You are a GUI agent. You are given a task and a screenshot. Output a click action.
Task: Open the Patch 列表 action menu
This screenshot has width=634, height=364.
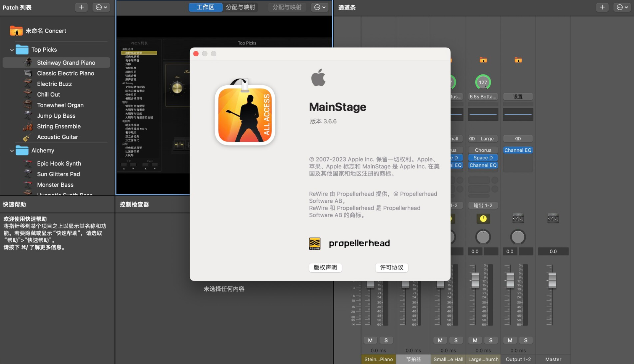pyautogui.click(x=101, y=7)
